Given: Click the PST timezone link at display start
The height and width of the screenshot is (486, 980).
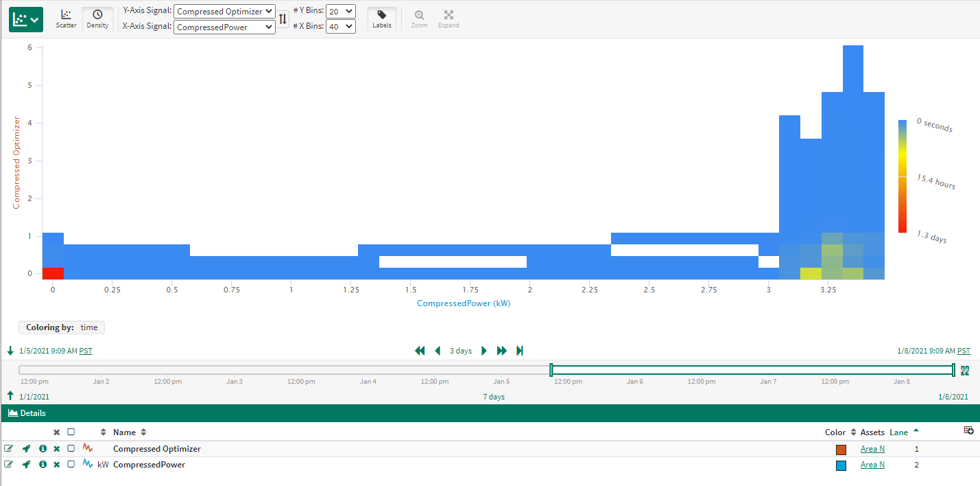Looking at the screenshot, I should click(86, 351).
